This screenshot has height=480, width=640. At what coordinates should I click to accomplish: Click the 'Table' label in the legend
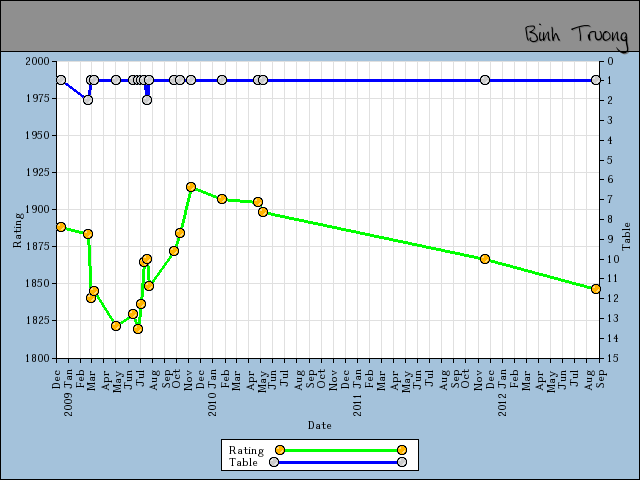(x=243, y=462)
